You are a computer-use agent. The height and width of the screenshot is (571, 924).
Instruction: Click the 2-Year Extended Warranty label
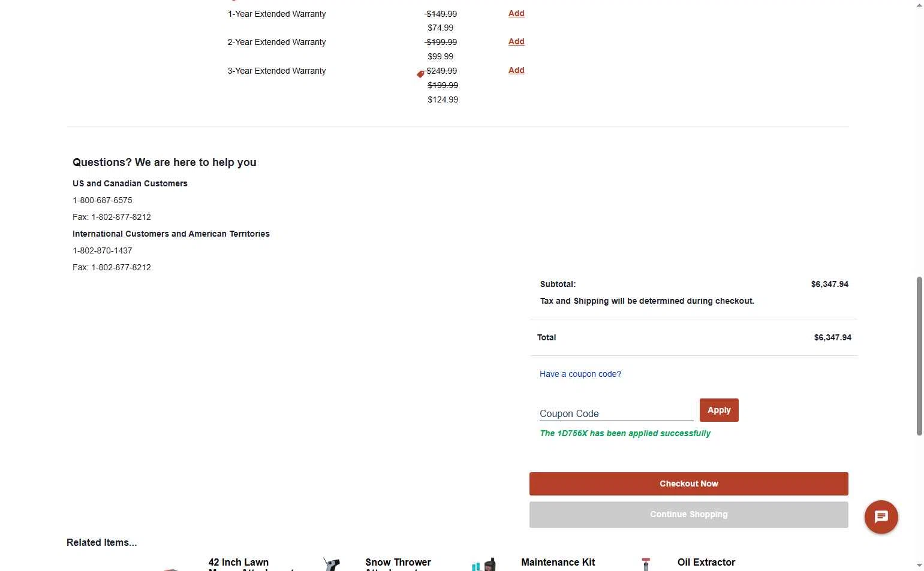[276, 42]
